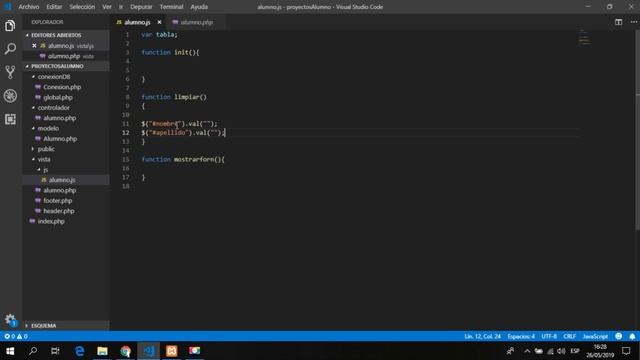
Task: Open File Explorer from taskbar
Action: (102, 351)
